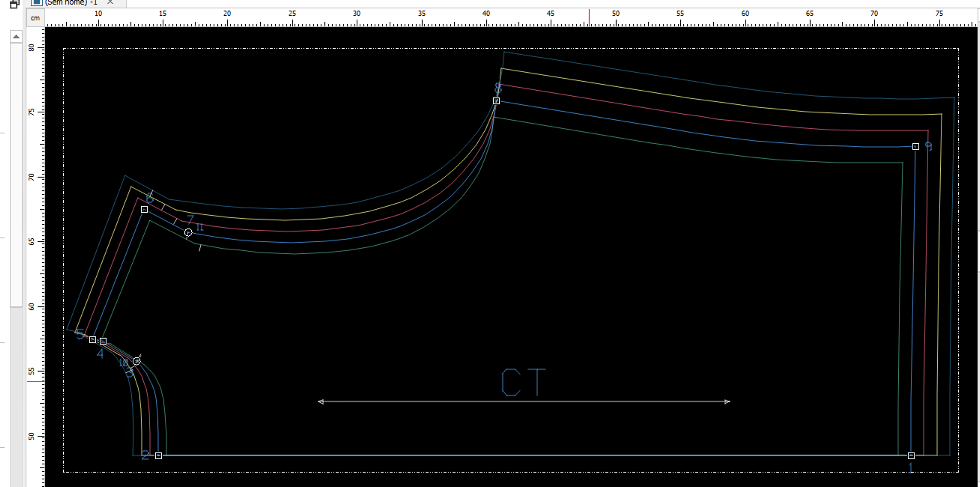This screenshot has height=487, width=980.
Task: Click the restore window icon at top left
Action: pyautogui.click(x=15, y=4)
